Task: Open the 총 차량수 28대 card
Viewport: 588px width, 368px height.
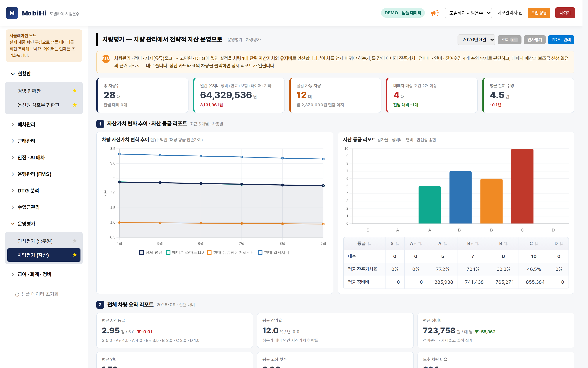Action: click(x=142, y=95)
